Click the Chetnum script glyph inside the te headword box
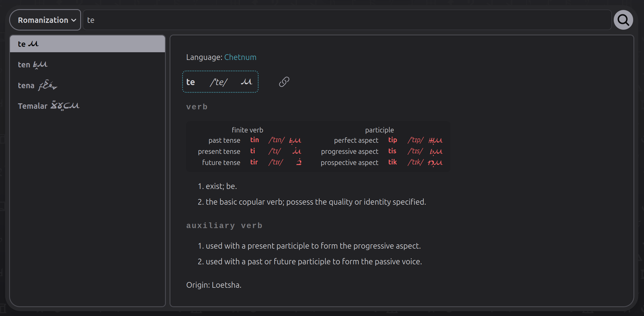Screen dimensions: 644x316 pos(247,82)
